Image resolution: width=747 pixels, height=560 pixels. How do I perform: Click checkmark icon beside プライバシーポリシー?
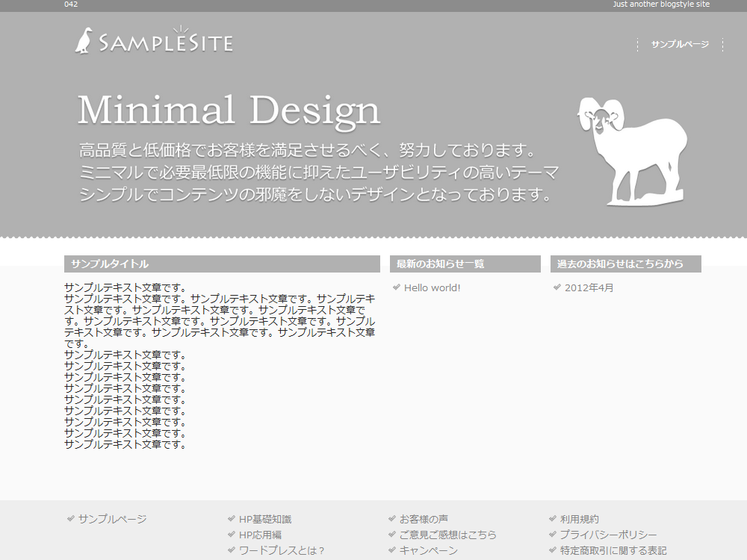552,535
